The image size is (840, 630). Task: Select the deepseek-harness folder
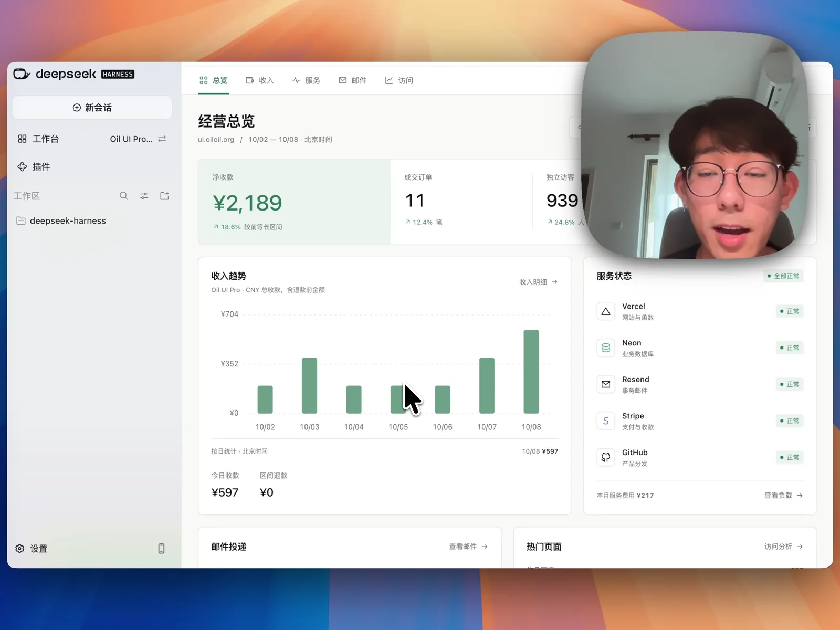click(61, 220)
